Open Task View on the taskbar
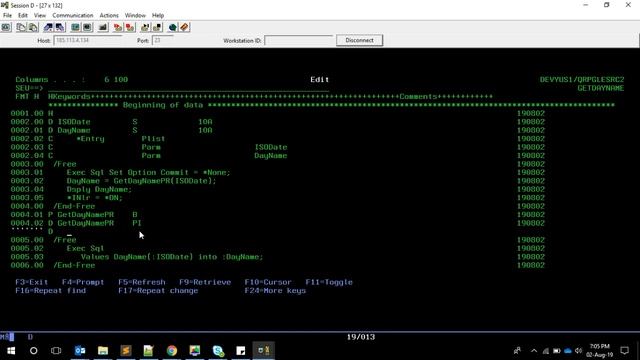Image resolution: width=640 pixels, height=360 pixels. pyautogui.click(x=56, y=351)
